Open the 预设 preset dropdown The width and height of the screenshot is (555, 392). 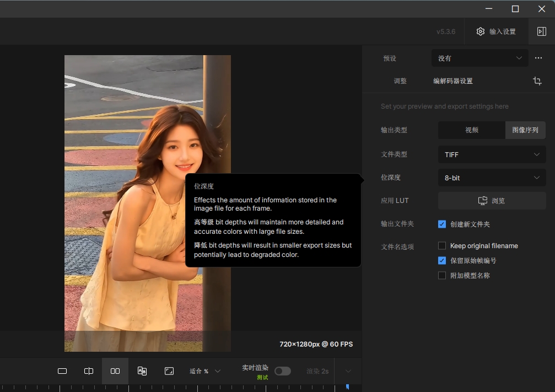[x=479, y=58]
